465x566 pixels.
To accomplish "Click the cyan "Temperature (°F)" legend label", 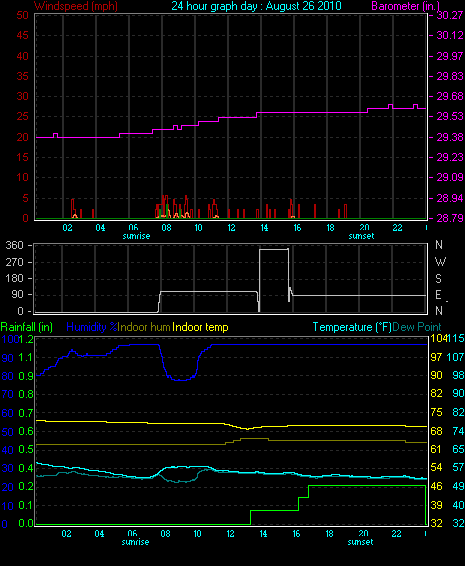I will coord(352,327).
